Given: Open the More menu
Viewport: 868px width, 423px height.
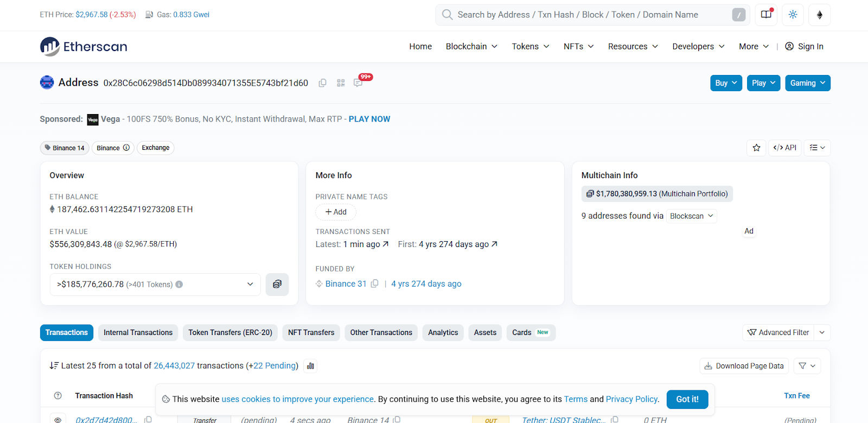Looking at the screenshot, I should click(754, 47).
